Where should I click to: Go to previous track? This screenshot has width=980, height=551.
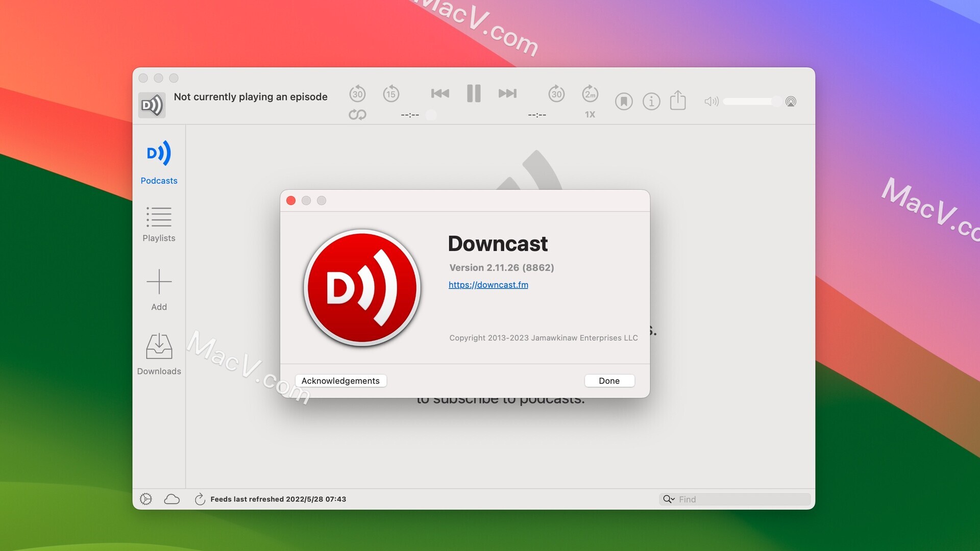pyautogui.click(x=440, y=93)
